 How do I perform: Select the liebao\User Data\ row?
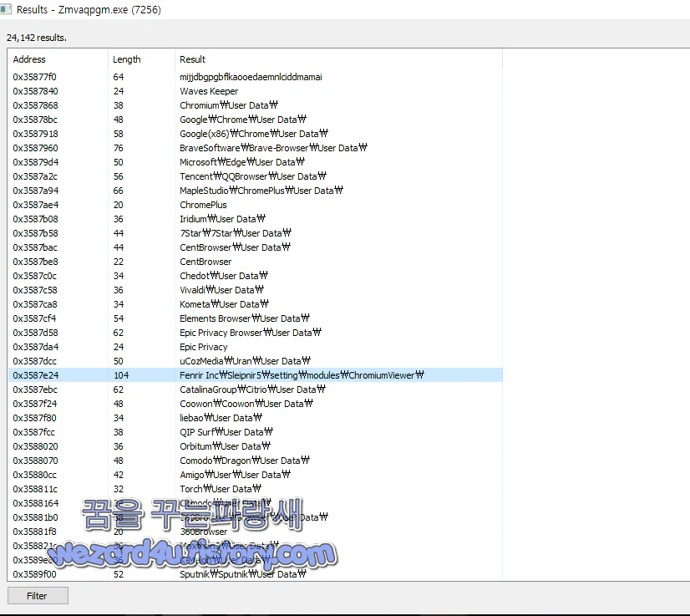point(256,418)
